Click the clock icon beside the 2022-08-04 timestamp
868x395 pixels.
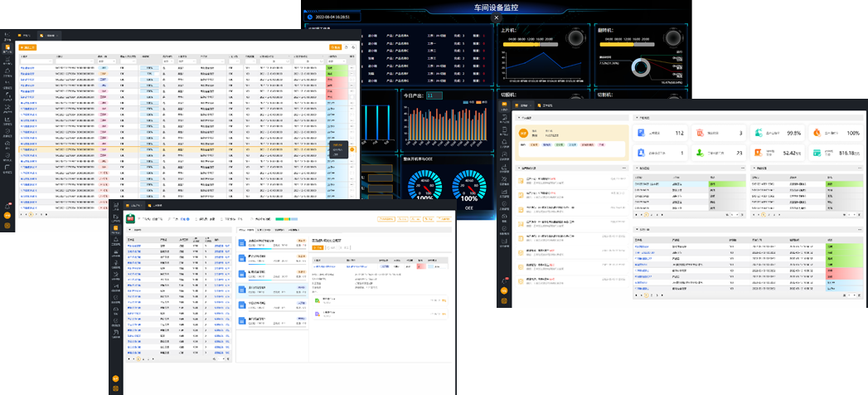click(x=310, y=17)
